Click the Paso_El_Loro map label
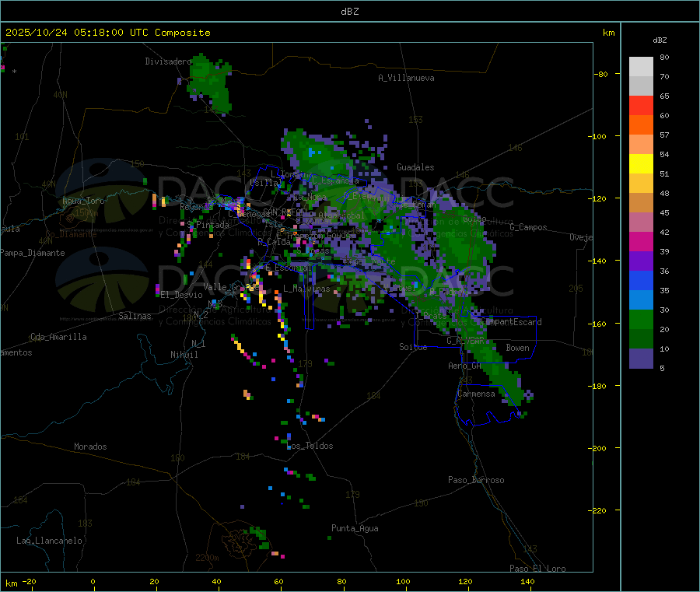 pos(538,569)
